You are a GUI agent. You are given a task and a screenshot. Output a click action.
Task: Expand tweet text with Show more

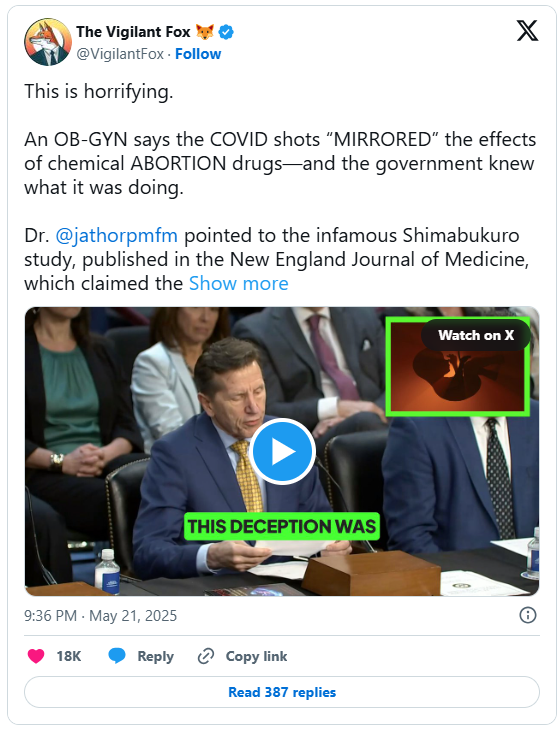pyautogui.click(x=239, y=283)
